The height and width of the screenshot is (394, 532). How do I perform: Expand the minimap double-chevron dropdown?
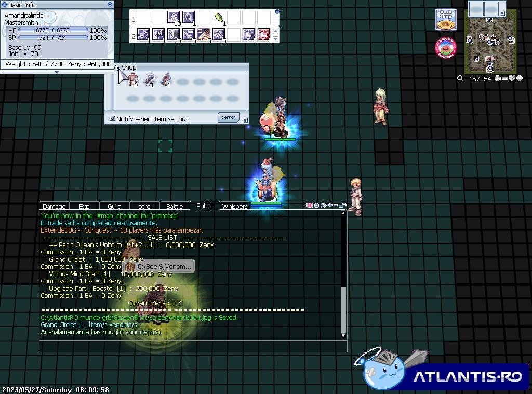click(512, 79)
